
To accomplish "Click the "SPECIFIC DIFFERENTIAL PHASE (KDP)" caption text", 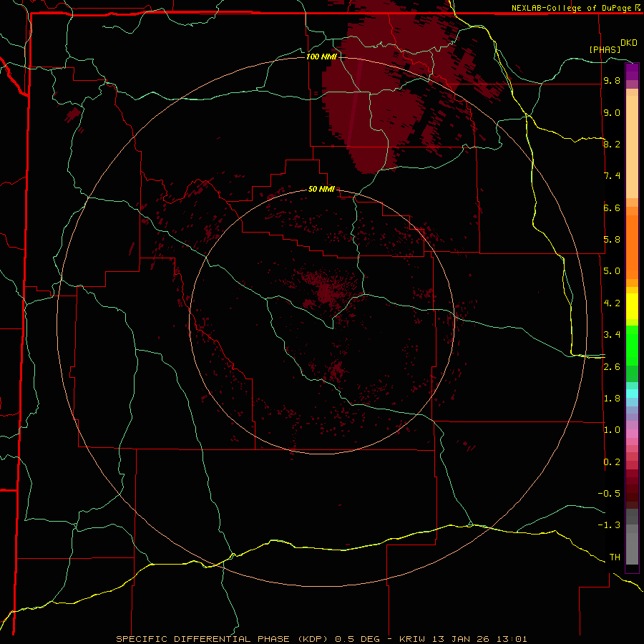I will [223, 639].
